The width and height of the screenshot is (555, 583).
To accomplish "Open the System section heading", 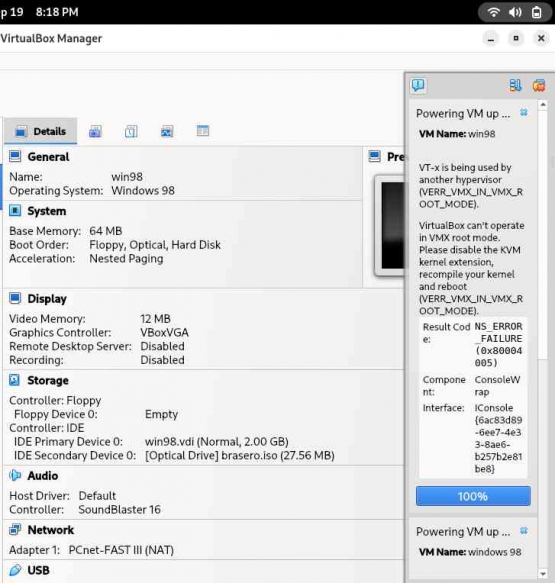I will pyautogui.click(x=47, y=211).
